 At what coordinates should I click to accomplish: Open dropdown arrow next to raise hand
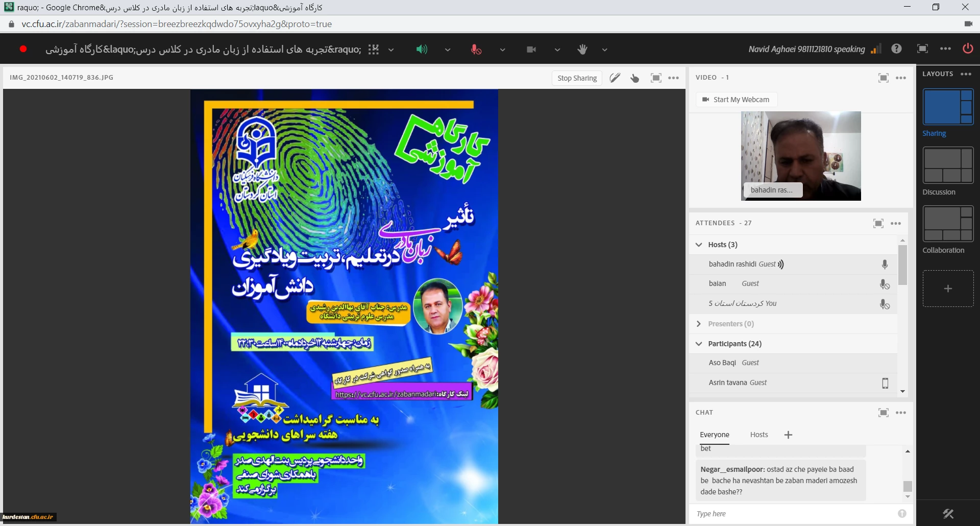tap(605, 50)
